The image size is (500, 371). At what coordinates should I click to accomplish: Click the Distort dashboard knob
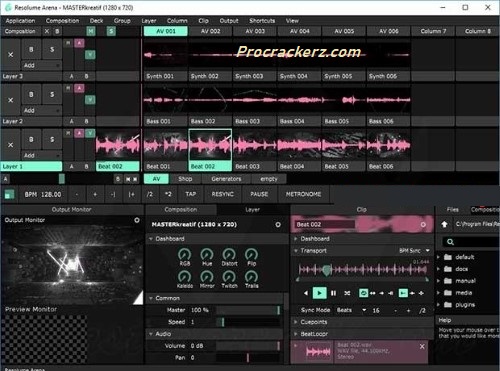[x=229, y=255]
